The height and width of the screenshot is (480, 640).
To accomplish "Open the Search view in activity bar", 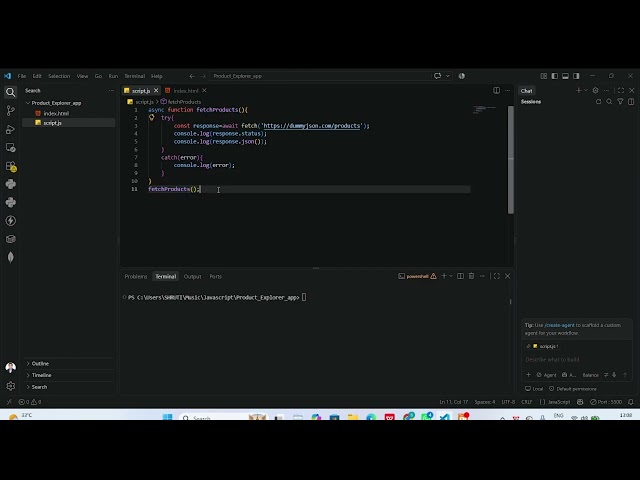I will (11, 92).
